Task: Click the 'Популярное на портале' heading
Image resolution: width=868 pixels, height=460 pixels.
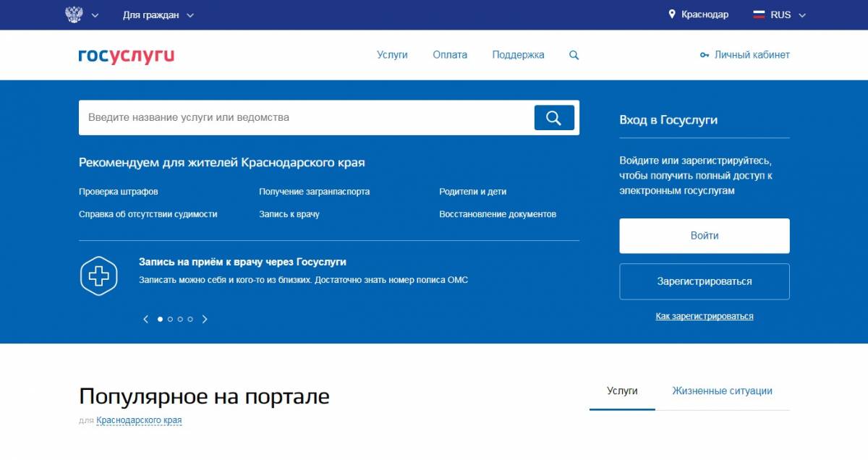Action: click(204, 396)
